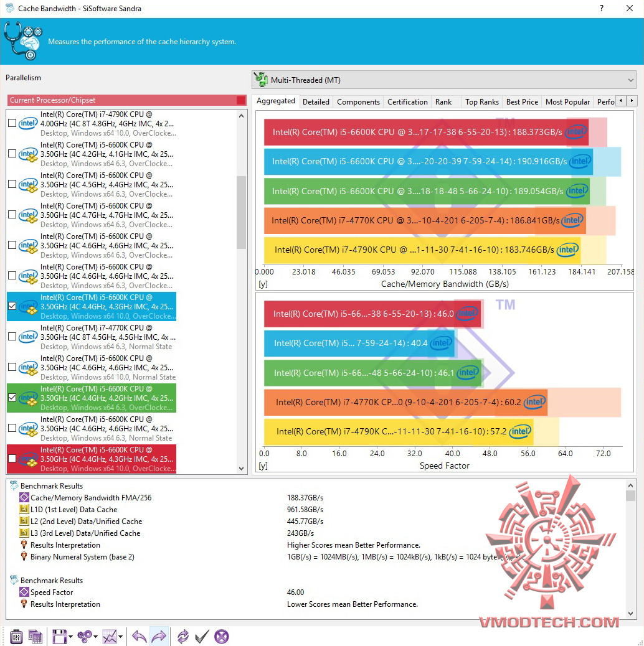Image resolution: width=644 pixels, height=646 pixels.
Task: Click the processor list scroll-up arrow
Action: 241,116
